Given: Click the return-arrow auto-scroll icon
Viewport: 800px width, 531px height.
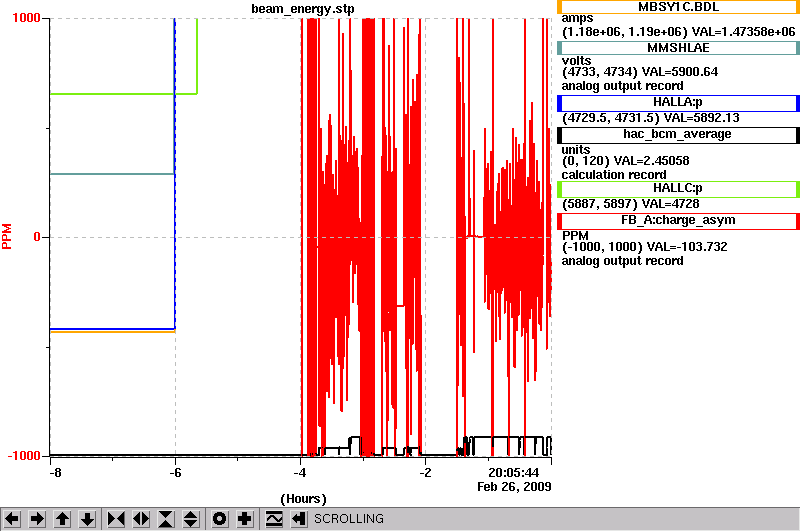Looking at the screenshot, I should click(299, 519).
